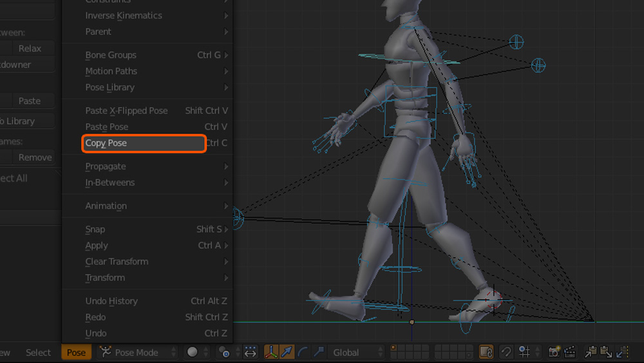644x363 pixels.
Task: Select the rotate manipulator arc
Action: [x=303, y=352]
